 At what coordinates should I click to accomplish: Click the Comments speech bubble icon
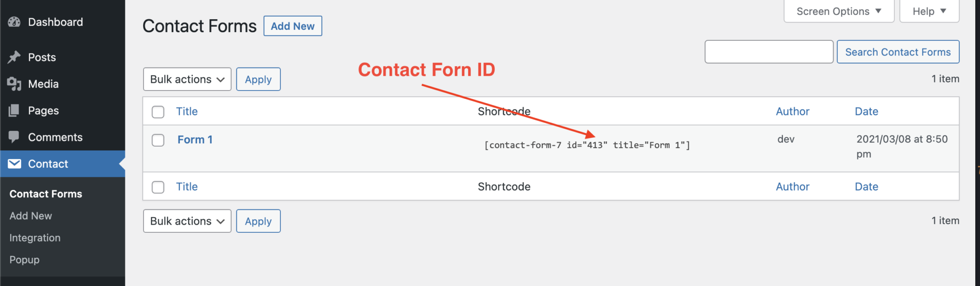click(x=14, y=137)
